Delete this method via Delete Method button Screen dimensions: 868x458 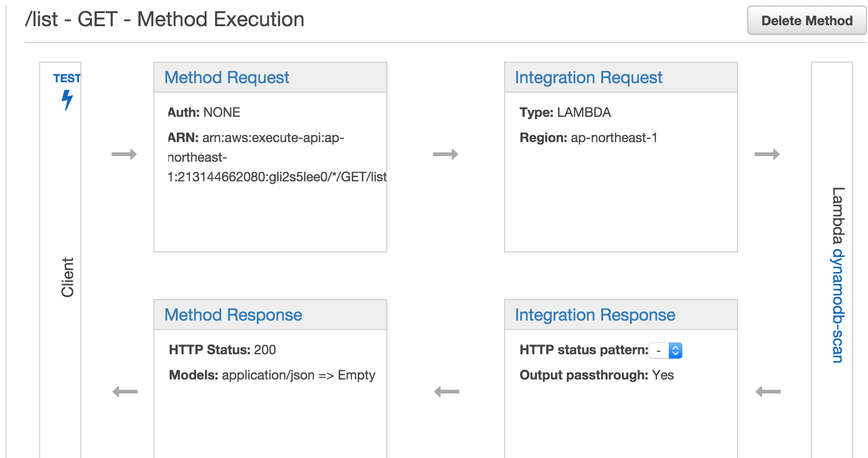click(807, 21)
